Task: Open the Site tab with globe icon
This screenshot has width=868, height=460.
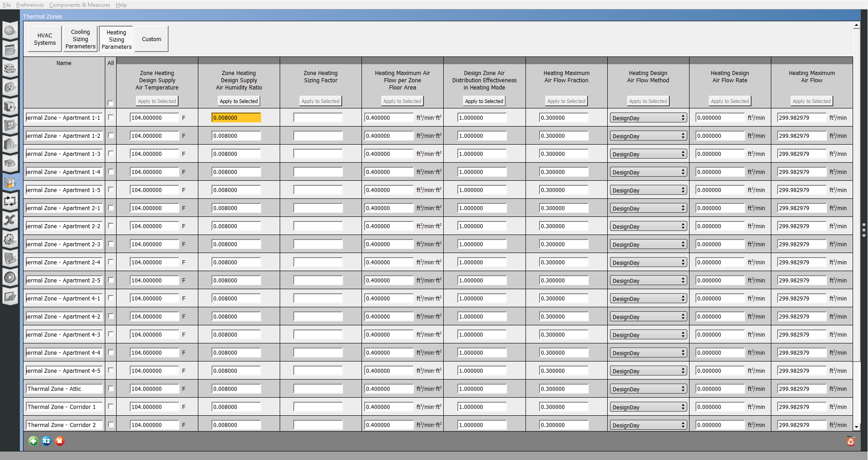Action: 10,31
